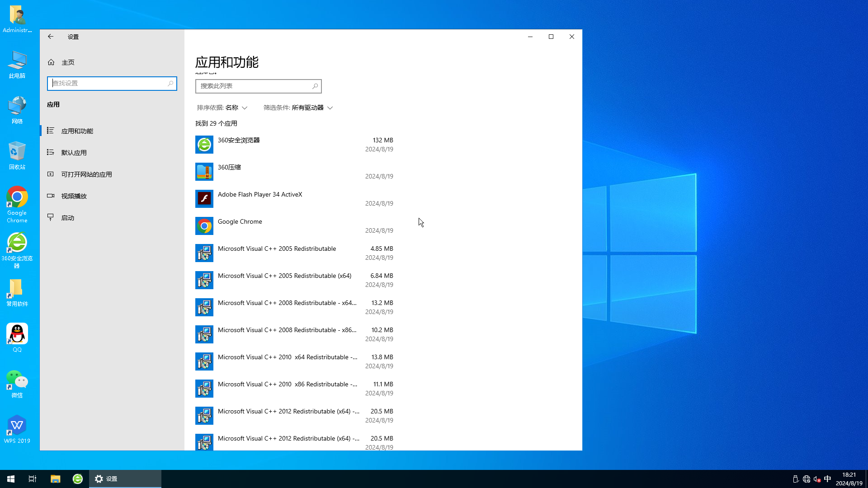868x488 pixels.
Task: Open 默认应用 in the sidebar
Action: click(x=112, y=153)
